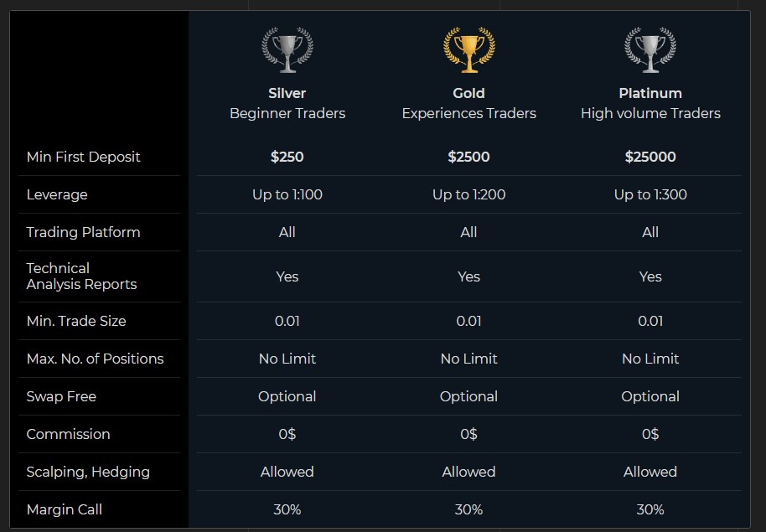Viewport: 766px width, 532px height.
Task: Click the $250 minimum deposit value
Action: click(x=287, y=157)
